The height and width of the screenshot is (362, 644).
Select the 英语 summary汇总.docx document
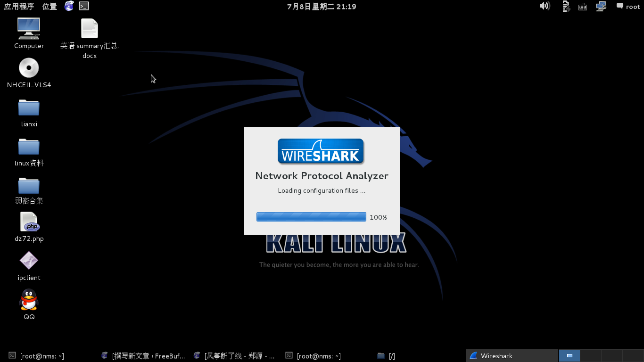[x=90, y=29]
